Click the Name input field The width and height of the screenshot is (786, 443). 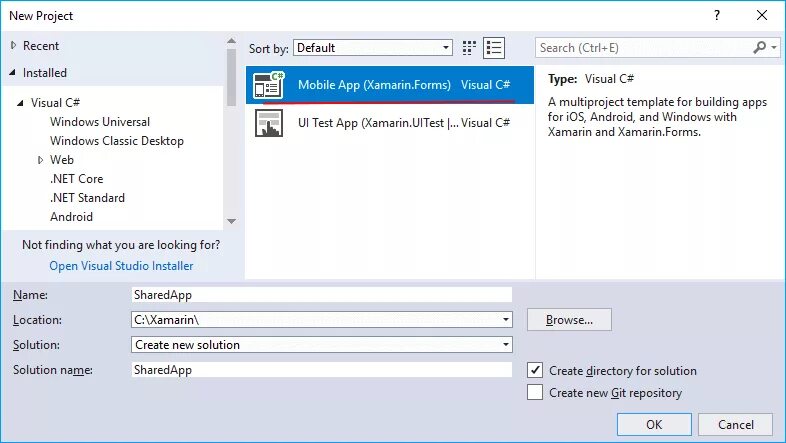(x=321, y=295)
